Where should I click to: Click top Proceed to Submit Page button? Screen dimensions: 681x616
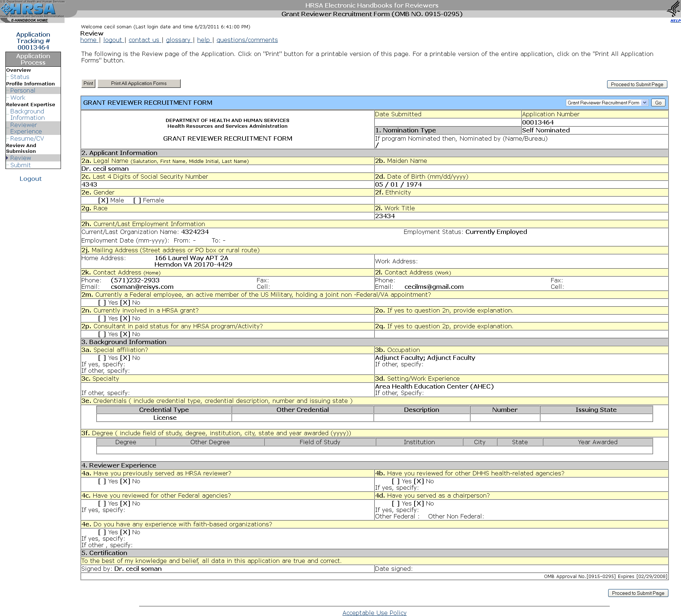coord(637,85)
